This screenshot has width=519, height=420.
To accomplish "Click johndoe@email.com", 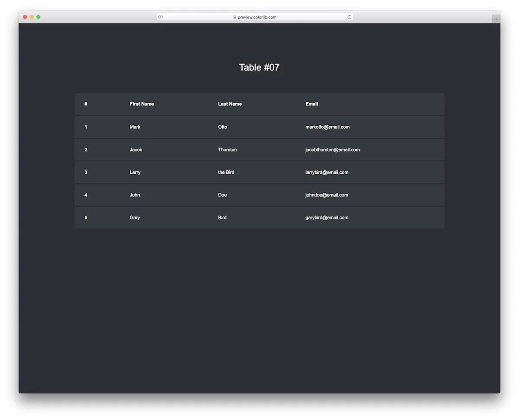I will tap(327, 195).
